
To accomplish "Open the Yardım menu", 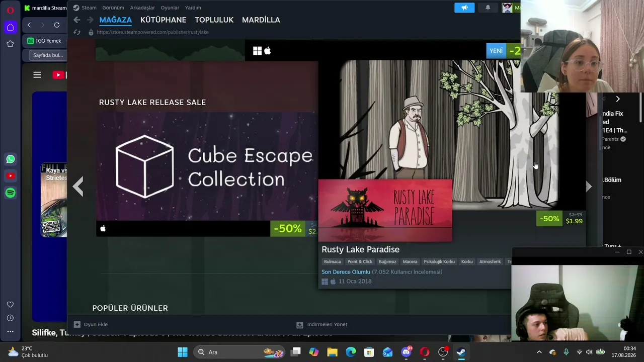I will 193,8.
